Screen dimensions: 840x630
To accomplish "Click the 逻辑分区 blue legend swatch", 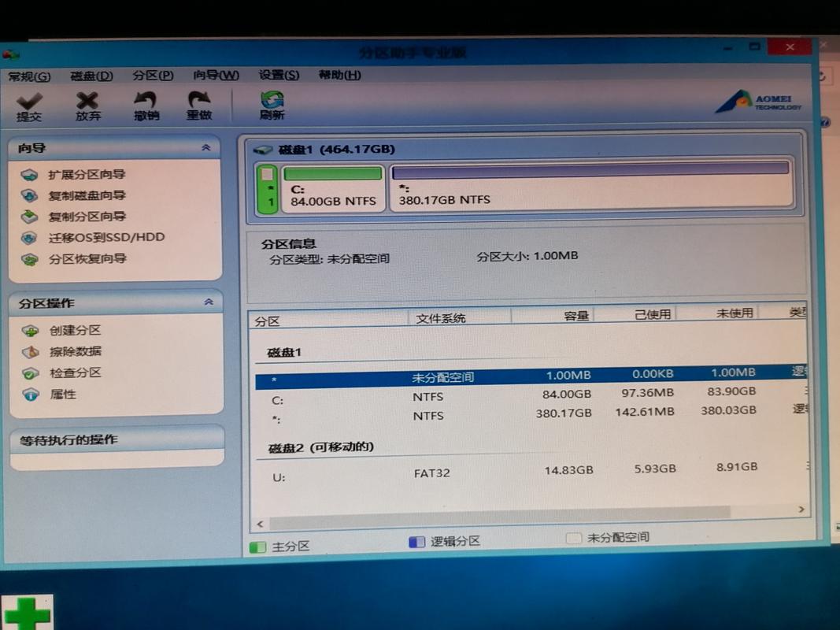I will [x=416, y=542].
